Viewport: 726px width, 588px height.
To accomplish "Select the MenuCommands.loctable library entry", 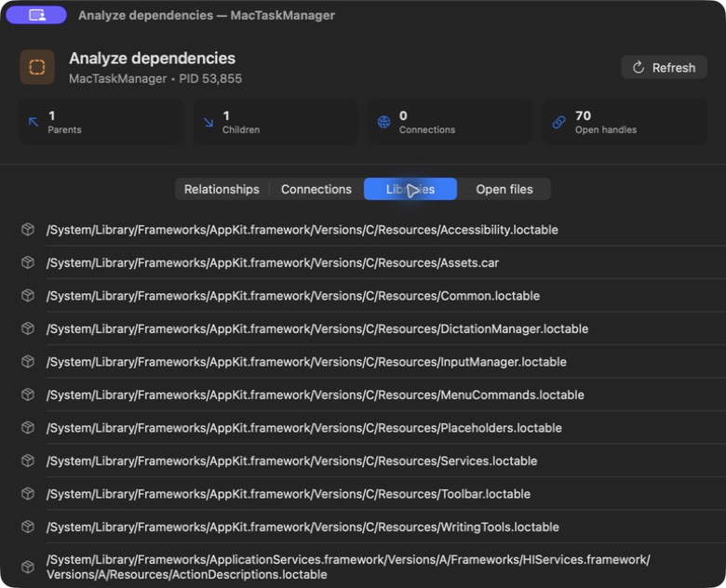I will (x=372, y=394).
